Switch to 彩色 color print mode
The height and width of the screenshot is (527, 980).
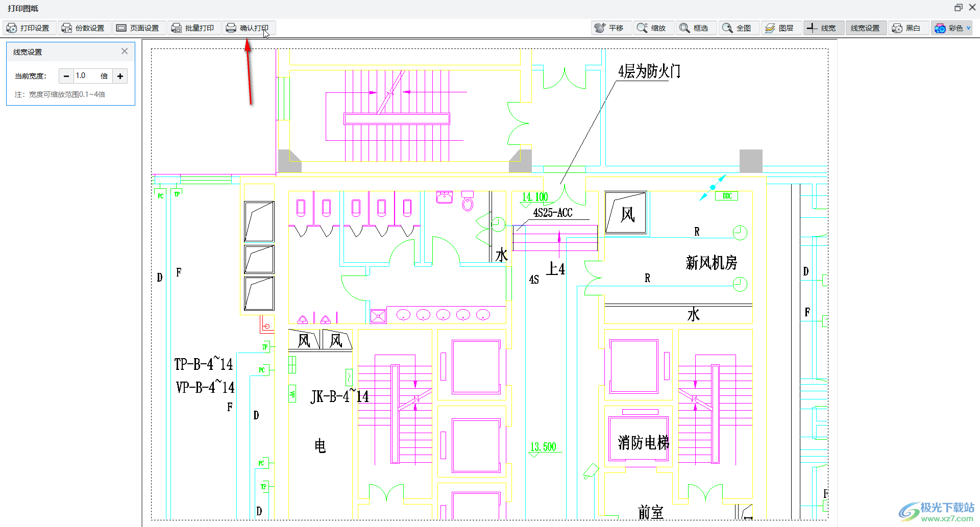point(948,28)
